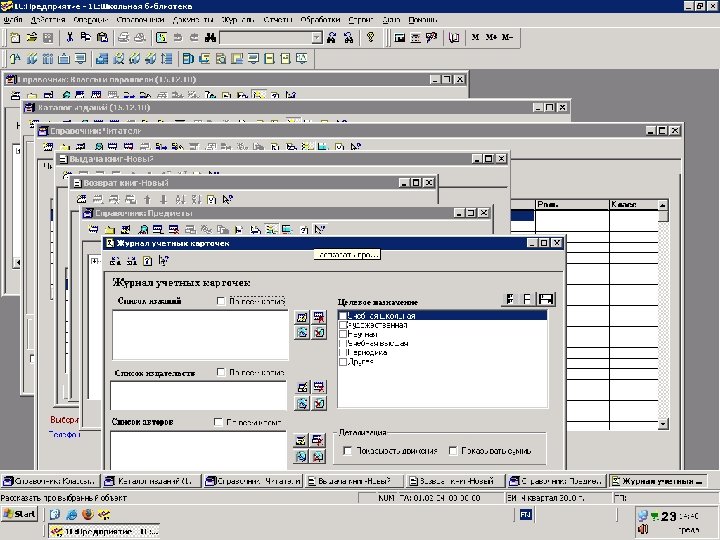Switch to 'Справочник: Предметы' window tab
The image size is (720, 540).
(557, 481)
